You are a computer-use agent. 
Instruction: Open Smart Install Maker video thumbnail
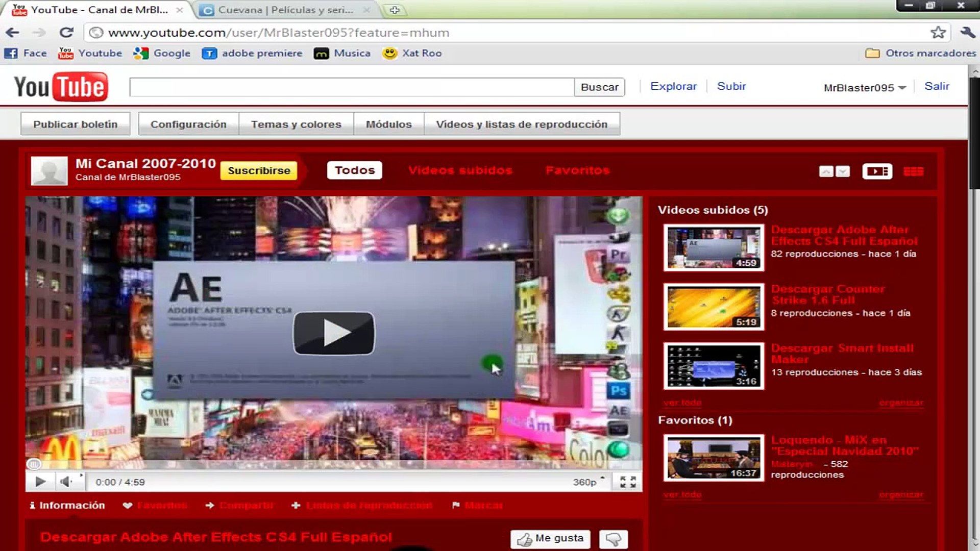pos(714,366)
